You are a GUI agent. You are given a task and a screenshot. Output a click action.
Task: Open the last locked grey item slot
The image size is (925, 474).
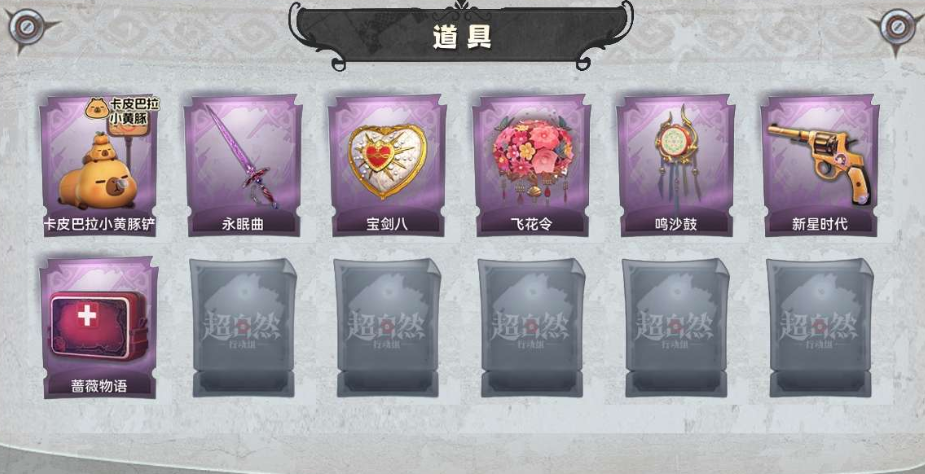pyautogui.click(x=819, y=328)
